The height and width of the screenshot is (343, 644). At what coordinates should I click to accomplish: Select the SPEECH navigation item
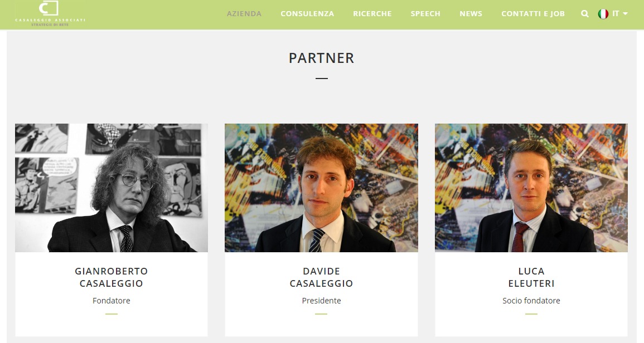(x=425, y=13)
